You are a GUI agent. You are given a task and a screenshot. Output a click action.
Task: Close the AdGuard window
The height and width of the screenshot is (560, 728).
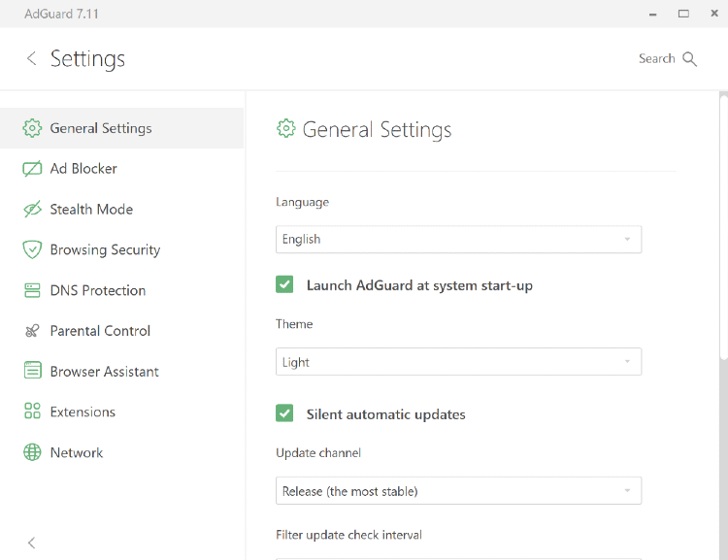click(x=714, y=14)
